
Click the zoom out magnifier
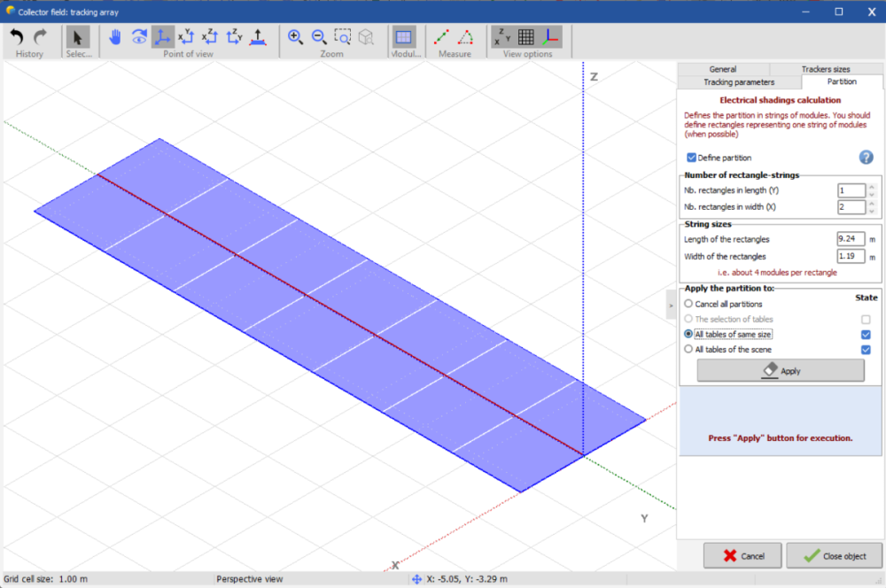click(319, 37)
